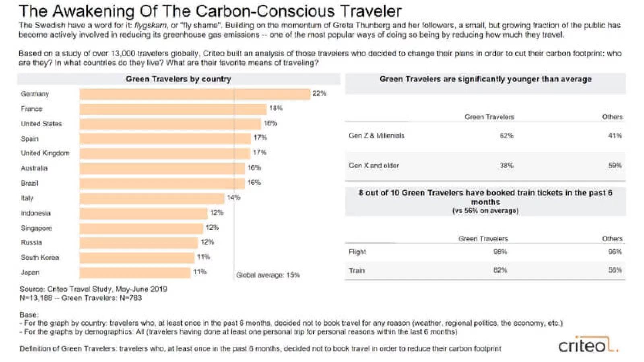Click the 'significantly younger than average' header

485,79
